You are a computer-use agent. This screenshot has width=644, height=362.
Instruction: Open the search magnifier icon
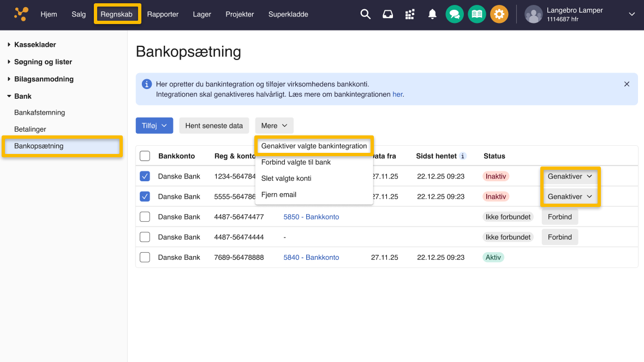(x=365, y=14)
